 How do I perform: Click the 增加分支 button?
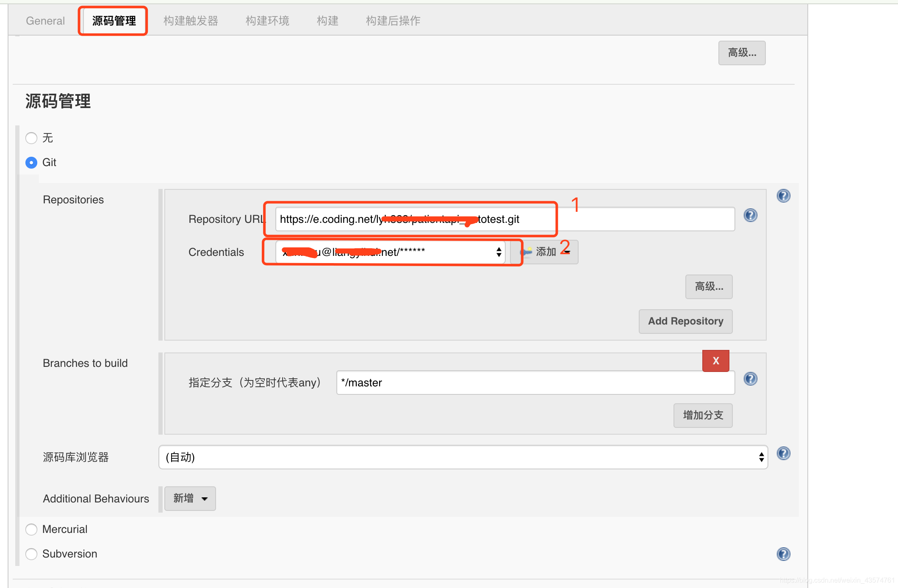(x=703, y=416)
